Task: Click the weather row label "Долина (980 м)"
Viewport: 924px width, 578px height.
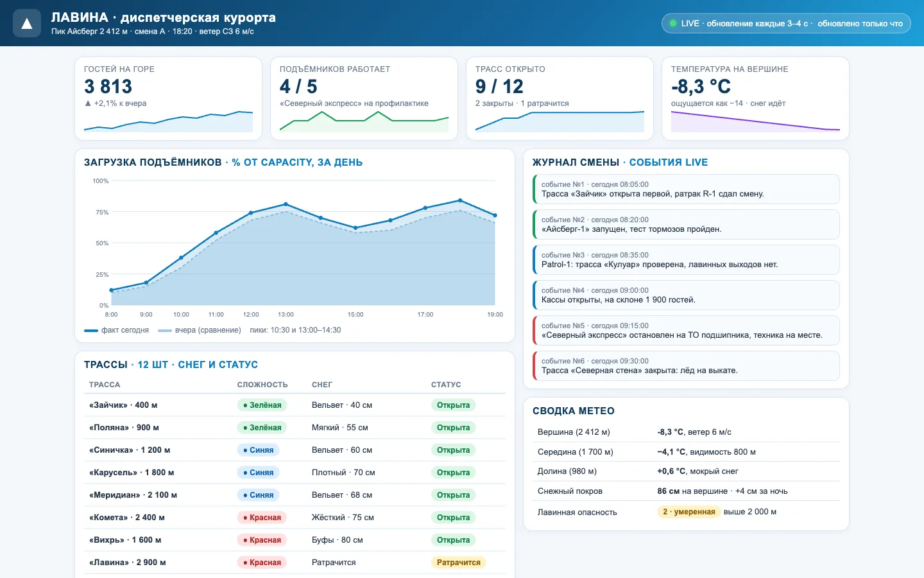Action: point(567,471)
